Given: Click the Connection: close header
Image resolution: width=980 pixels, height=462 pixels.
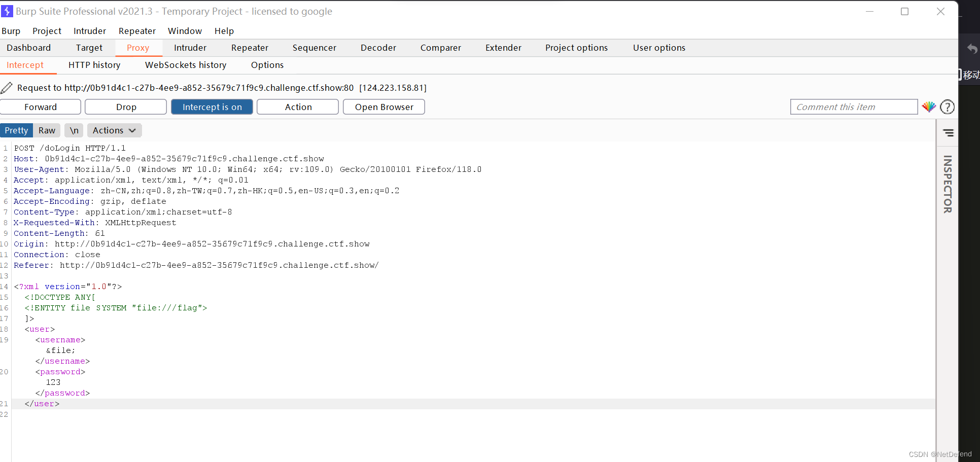Looking at the screenshot, I should 57,255.
